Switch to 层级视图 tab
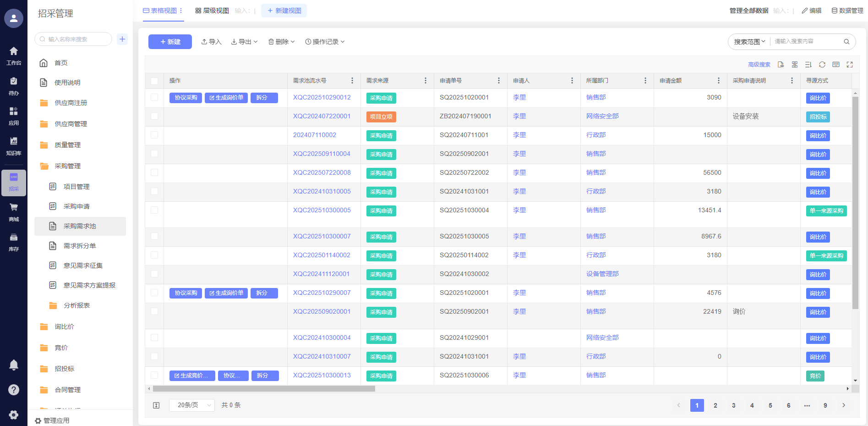The height and width of the screenshot is (426, 868). click(x=212, y=11)
